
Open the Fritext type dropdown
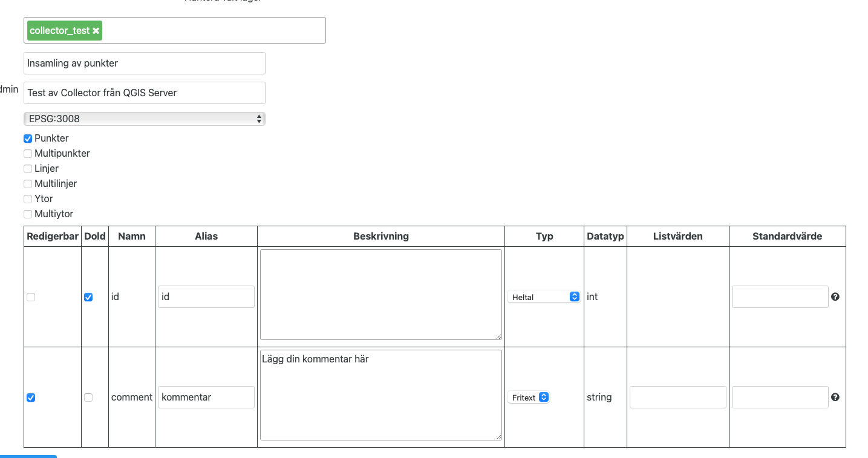(x=529, y=397)
